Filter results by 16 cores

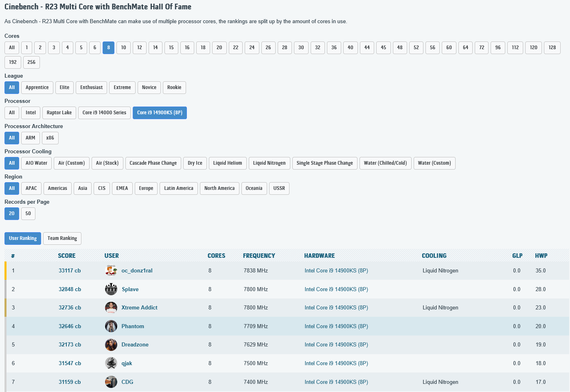click(x=187, y=48)
